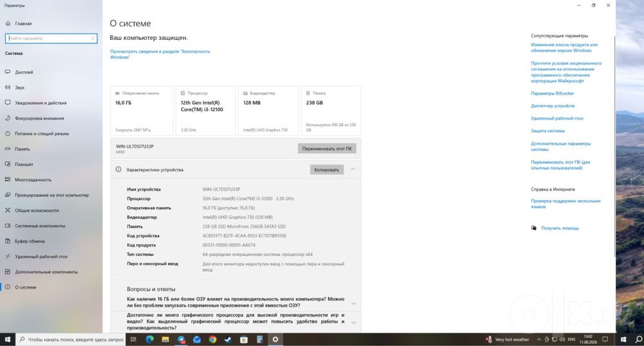This screenshot has width=644, height=346.
Task: Click the Память 238 GB storage card
Action: [331, 111]
